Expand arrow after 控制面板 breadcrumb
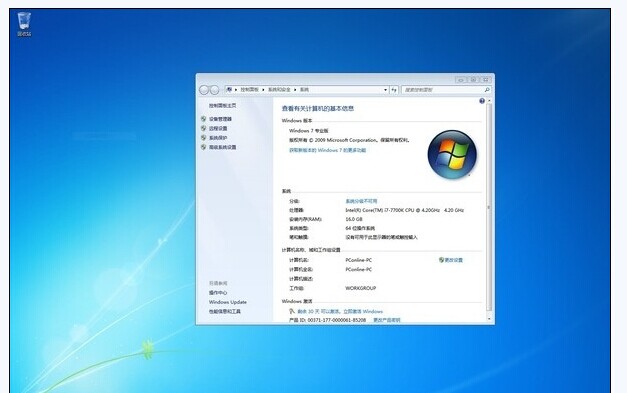Image resolution: width=627 pixels, height=393 pixels. tap(263, 90)
